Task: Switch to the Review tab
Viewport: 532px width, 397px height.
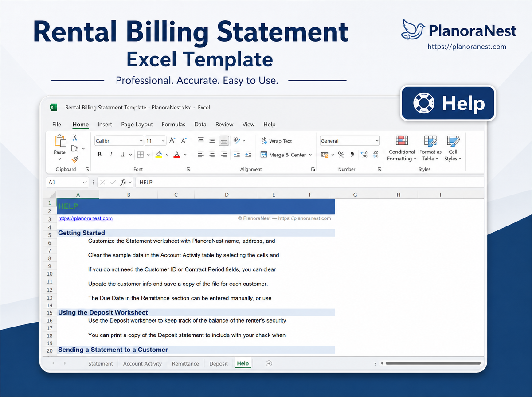Action: coord(224,125)
